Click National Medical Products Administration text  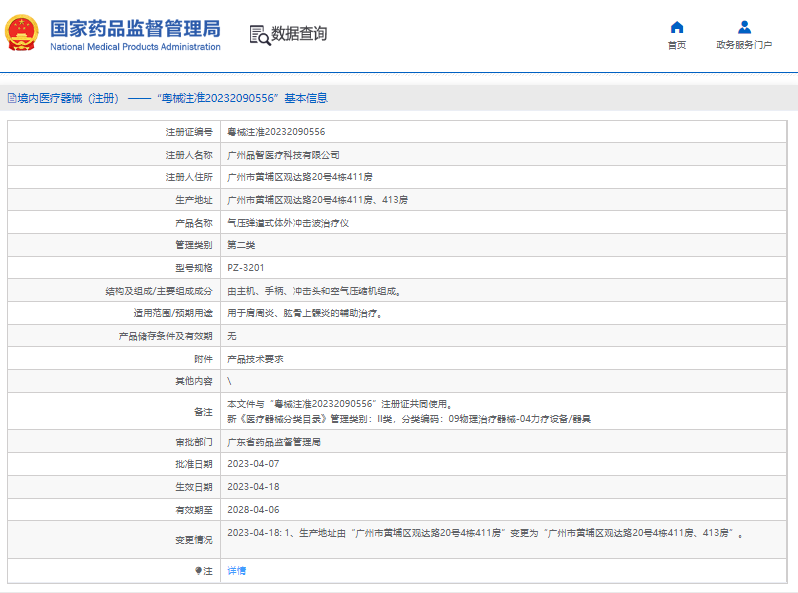(135, 47)
